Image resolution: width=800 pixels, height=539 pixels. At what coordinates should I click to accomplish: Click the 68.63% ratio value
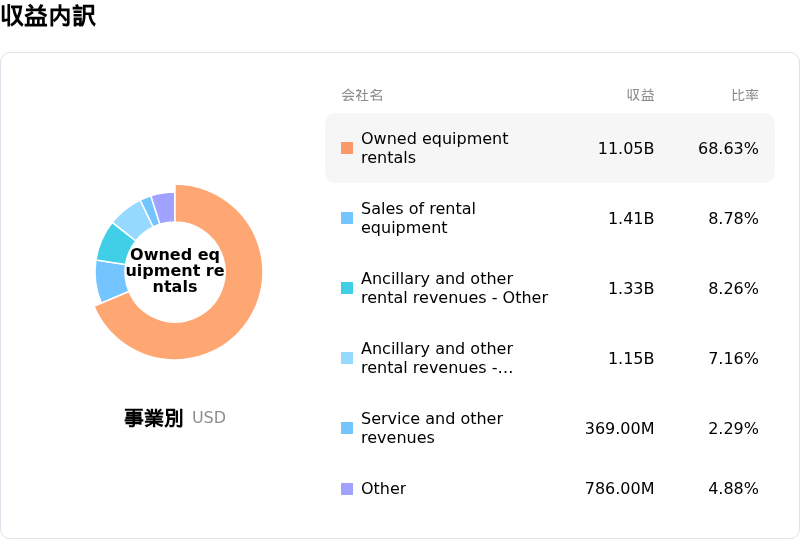point(728,149)
